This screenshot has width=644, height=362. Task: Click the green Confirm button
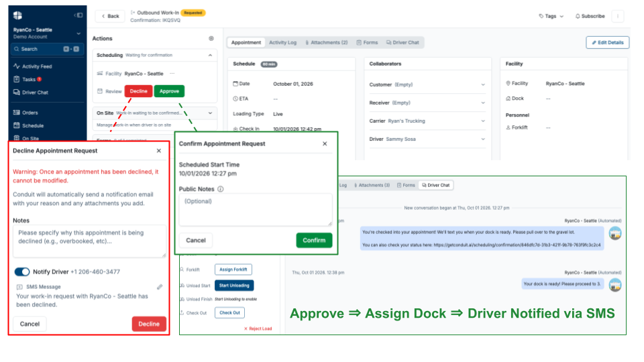coord(314,240)
